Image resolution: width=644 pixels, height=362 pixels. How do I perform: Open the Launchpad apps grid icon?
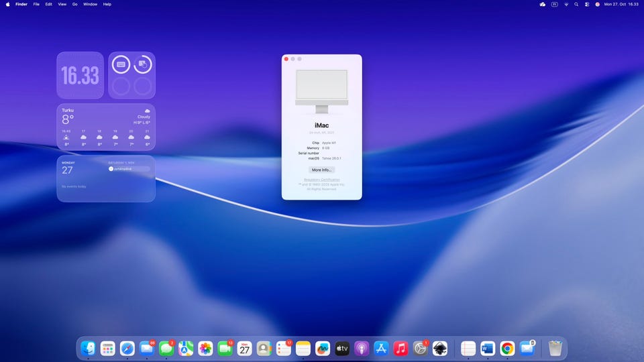107,349
